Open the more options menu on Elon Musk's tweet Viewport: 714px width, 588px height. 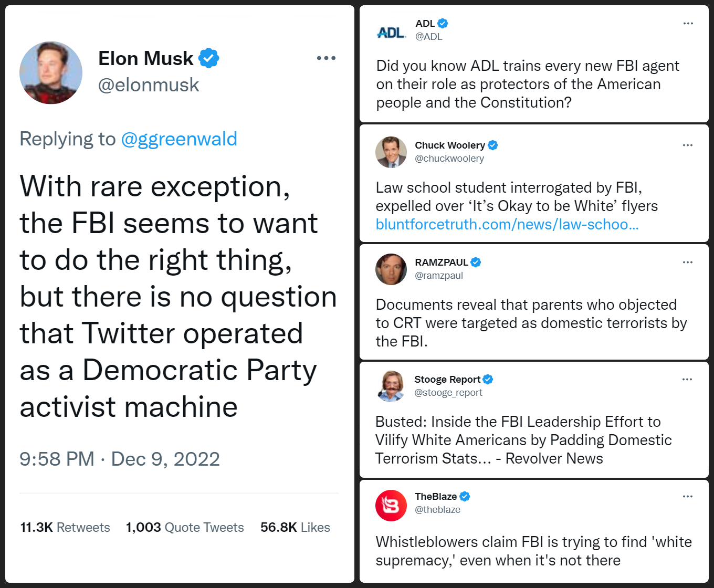[326, 58]
